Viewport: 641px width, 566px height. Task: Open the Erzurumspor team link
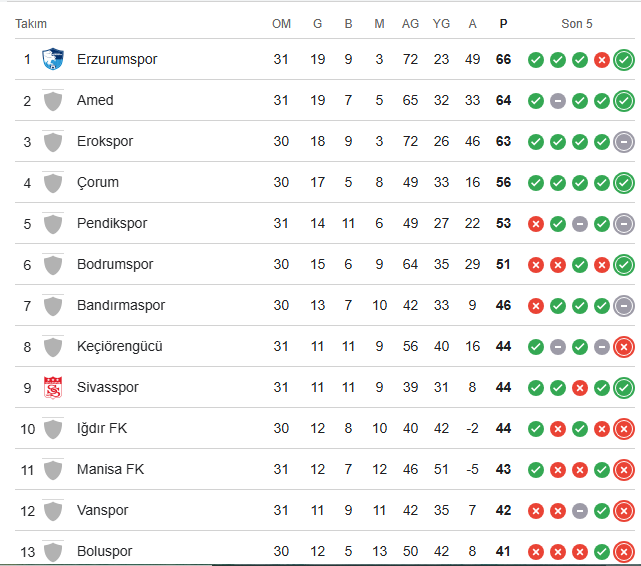(x=117, y=60)
